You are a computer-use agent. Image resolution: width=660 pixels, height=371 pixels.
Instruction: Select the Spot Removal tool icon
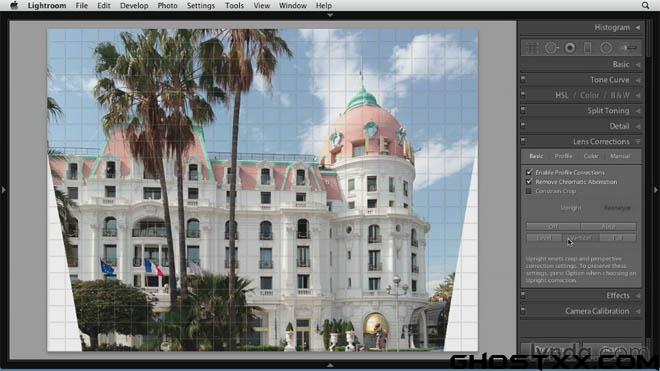point(551,48)
